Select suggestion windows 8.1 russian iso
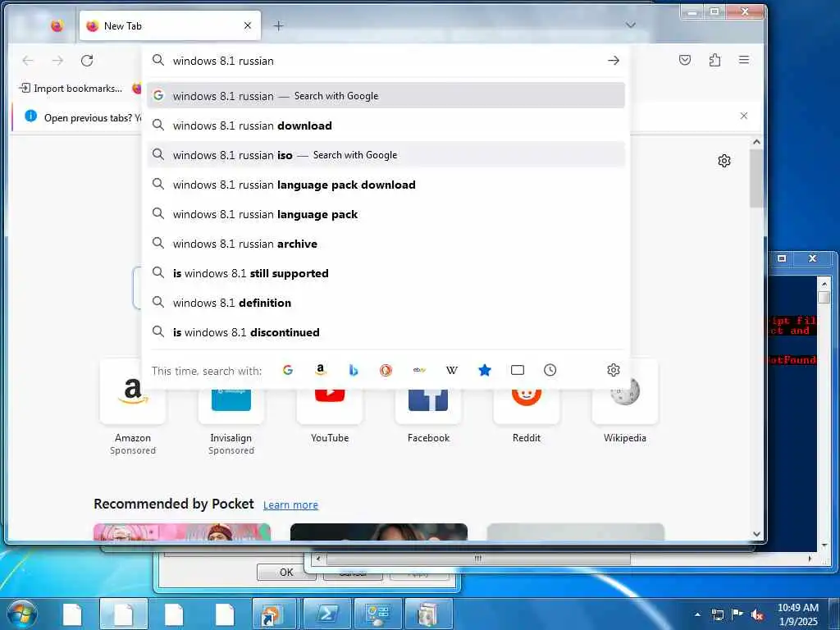This screenshot has height=630, width=840. coord(386,155)
